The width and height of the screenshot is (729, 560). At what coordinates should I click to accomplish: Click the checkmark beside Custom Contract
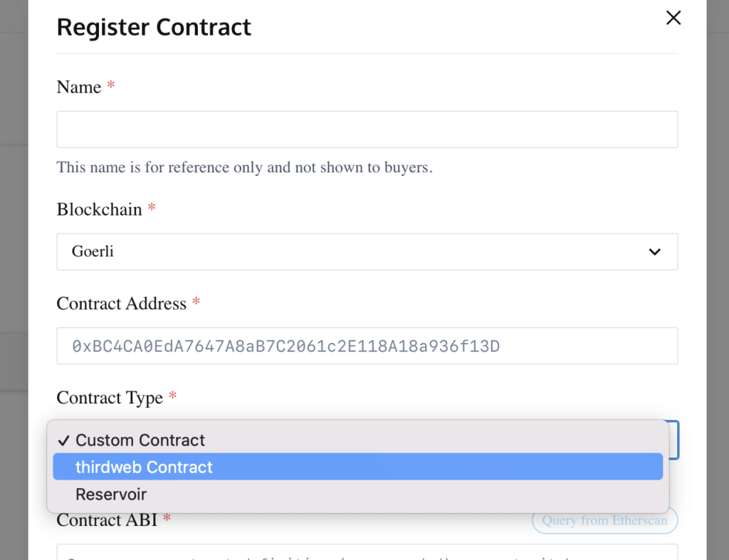click(63, 440)
